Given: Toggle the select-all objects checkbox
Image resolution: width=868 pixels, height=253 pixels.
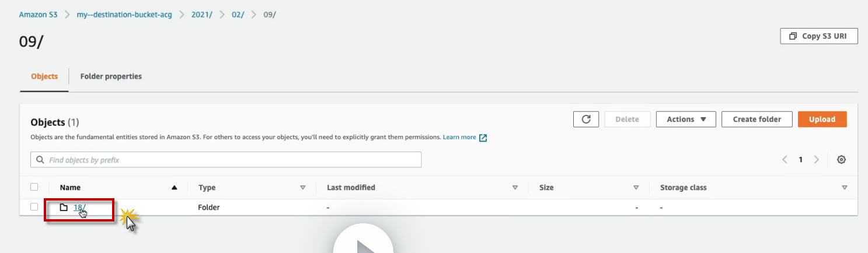Looking at the screenshot, I should pyautogui.click(x=34, y=187).
